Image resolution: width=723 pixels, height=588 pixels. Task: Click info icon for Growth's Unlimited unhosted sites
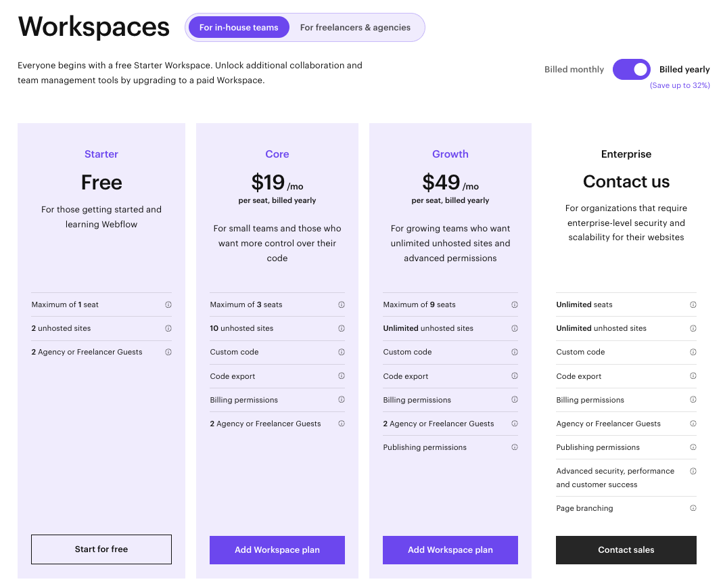coord(515,328)
